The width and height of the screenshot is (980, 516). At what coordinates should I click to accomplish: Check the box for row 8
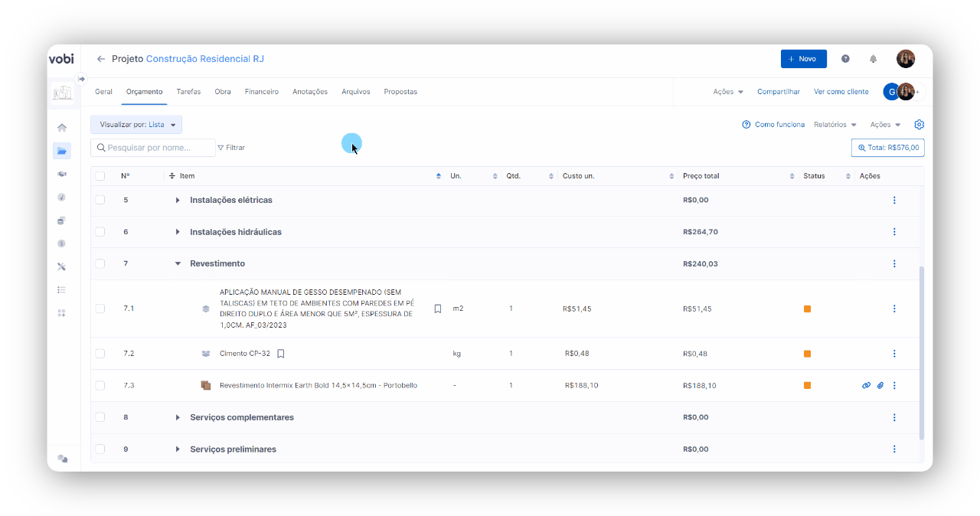[100, 417]
